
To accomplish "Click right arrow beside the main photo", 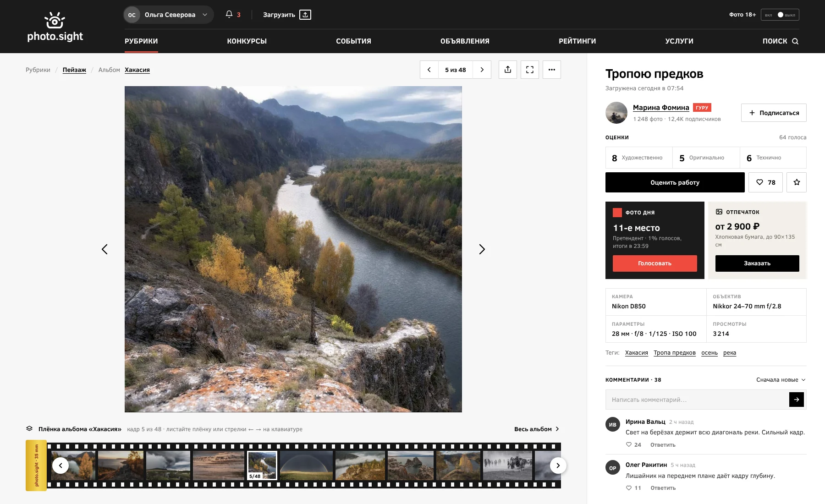I will [x=482, y=249].
